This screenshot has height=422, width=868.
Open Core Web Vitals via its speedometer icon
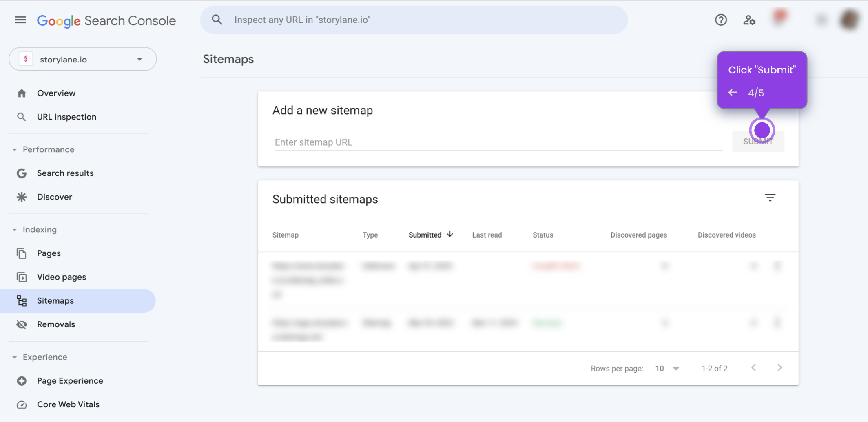pos(21,404)
